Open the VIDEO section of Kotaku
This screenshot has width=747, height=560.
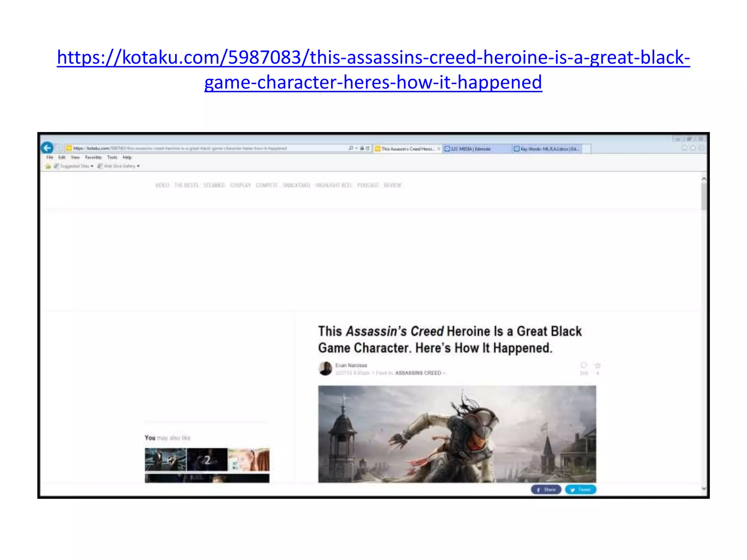click(x=162, y=185)
